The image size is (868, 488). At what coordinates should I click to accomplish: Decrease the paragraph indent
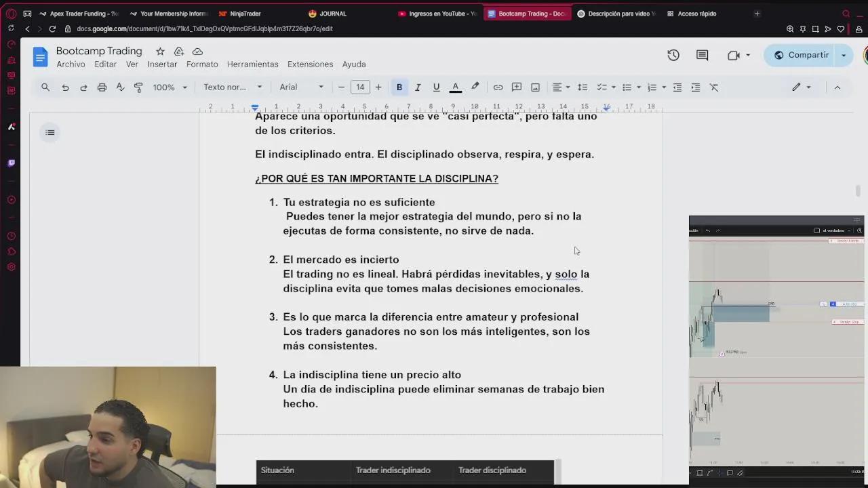[x=677, y=87]
